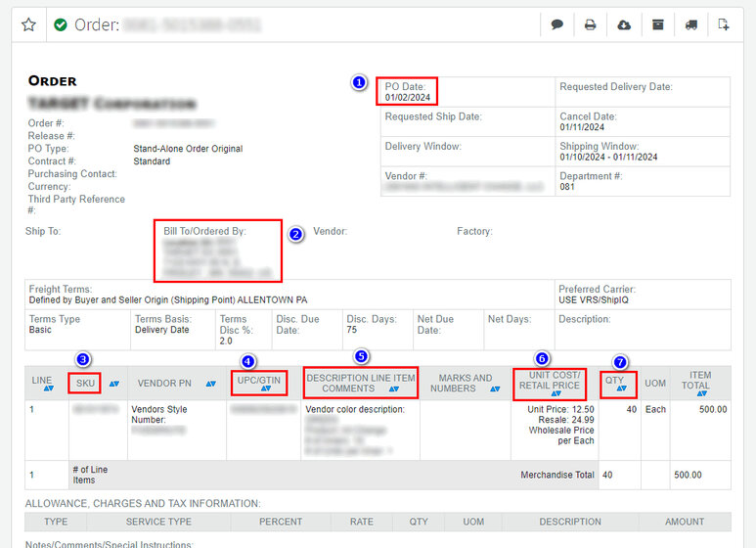Click line 1 quantity 40
The width and height of the screenshot is (756, 548).
632,410
